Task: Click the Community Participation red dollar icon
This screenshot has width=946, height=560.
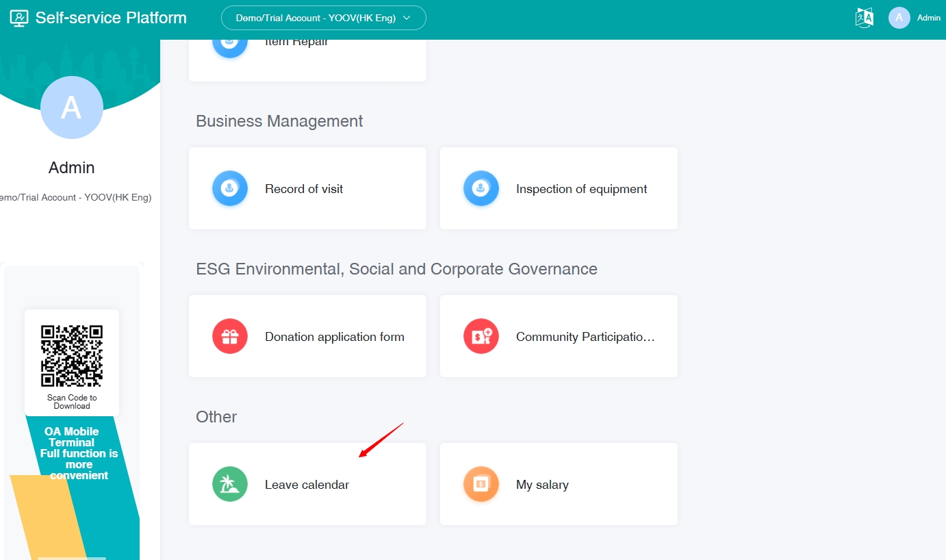Action: click(481, 336)
